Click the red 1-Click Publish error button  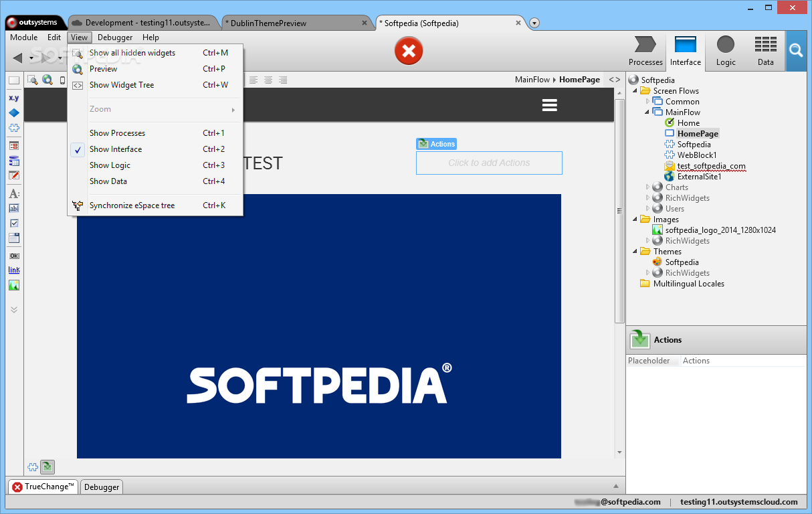point(409,51)
